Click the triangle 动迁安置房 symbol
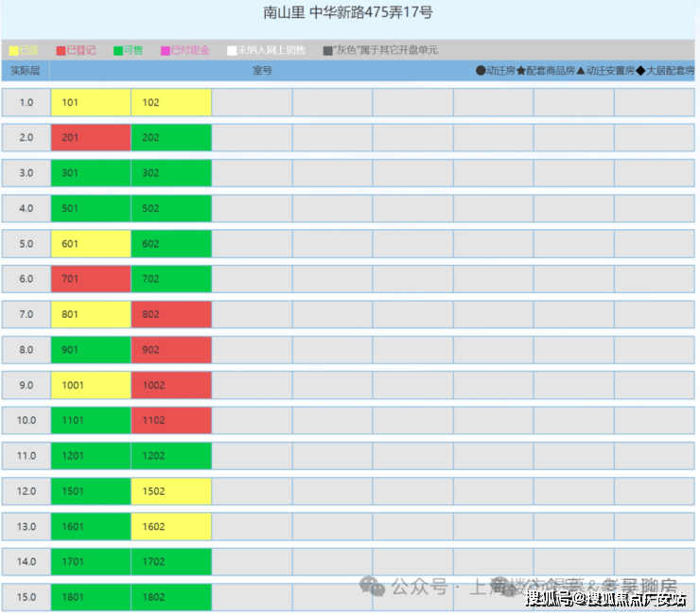Viewport: 700px width, 615px height. coord(581,71)
